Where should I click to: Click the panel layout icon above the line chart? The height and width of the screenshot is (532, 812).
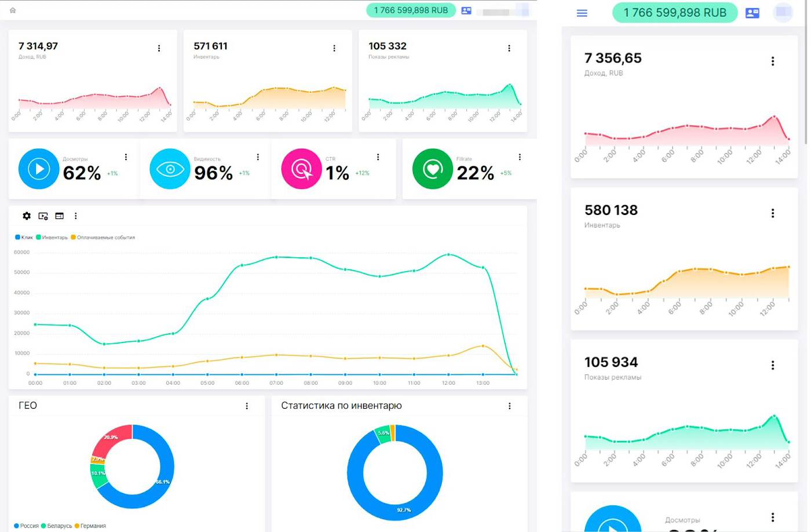pos(59,216)
